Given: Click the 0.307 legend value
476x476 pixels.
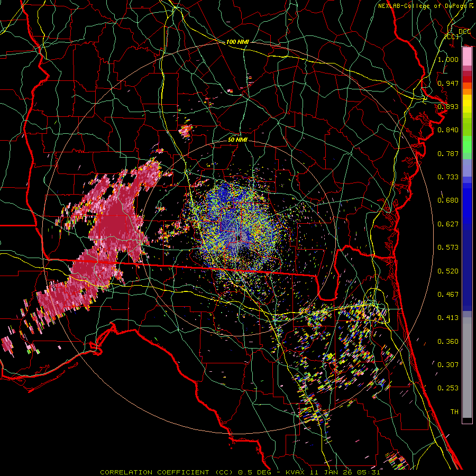Looking at the screenshot, I should (448, 365).
